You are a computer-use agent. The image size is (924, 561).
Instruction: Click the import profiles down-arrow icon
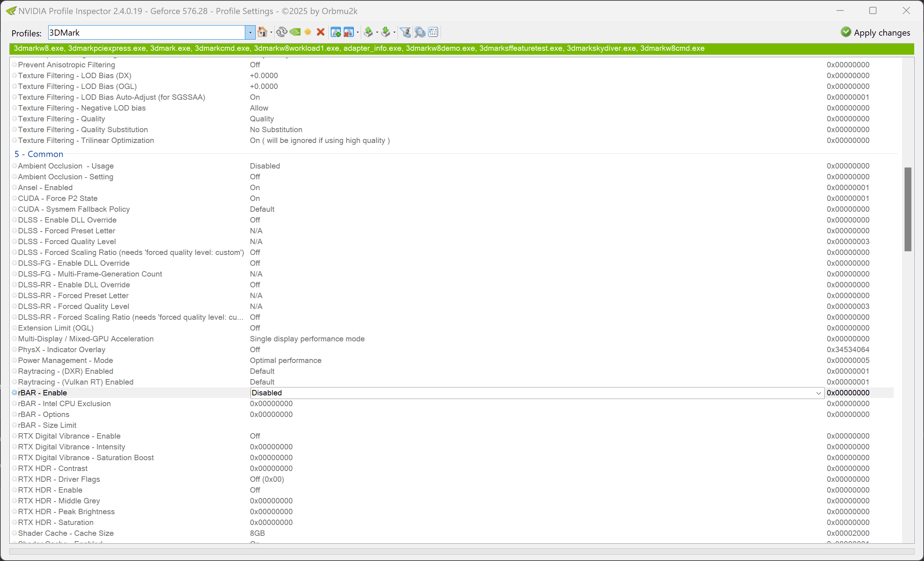click(385, 32)
